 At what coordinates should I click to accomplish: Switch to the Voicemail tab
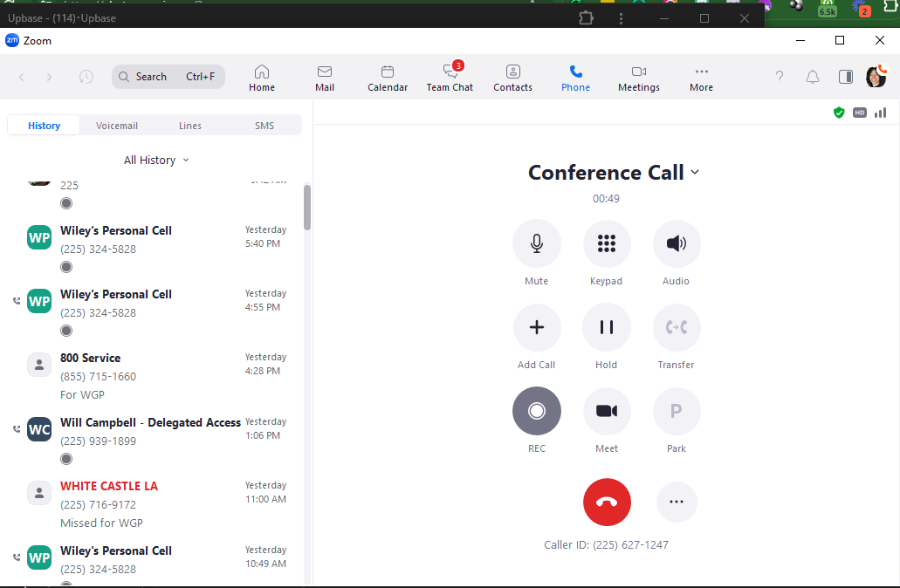click(116, 125)
